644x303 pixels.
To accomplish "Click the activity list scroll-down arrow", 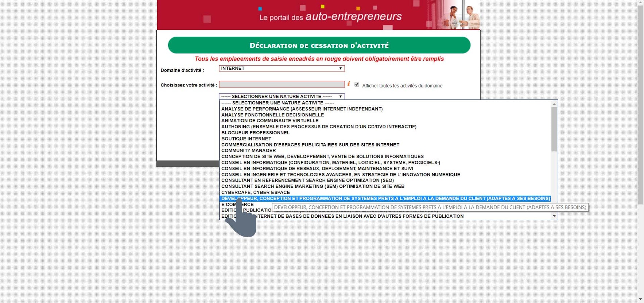I will 554,216.
